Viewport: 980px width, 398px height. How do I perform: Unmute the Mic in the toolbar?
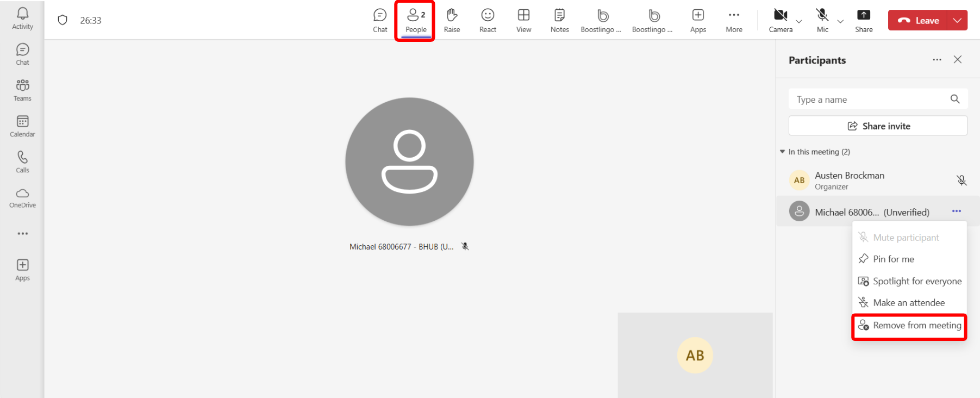coord(822,21)
